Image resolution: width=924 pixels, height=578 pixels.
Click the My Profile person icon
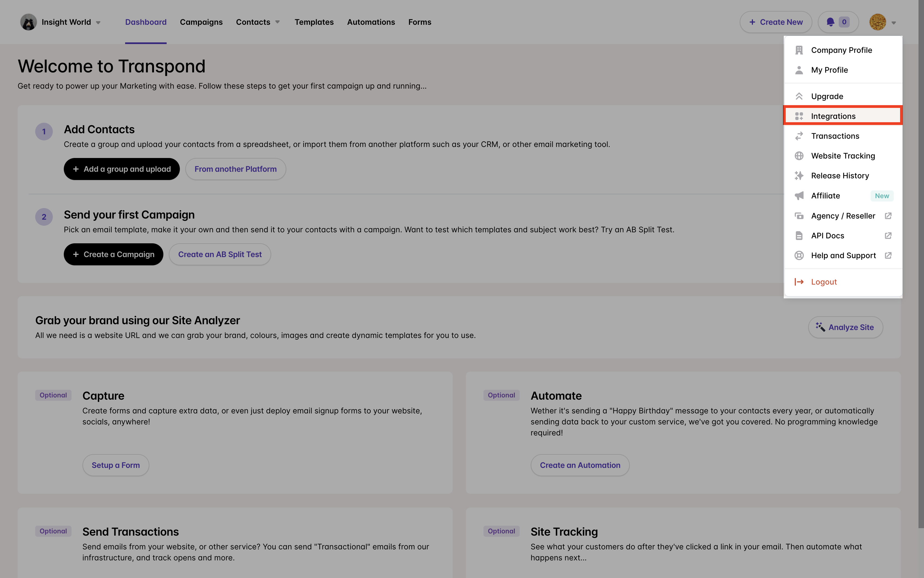click(799, 70)
